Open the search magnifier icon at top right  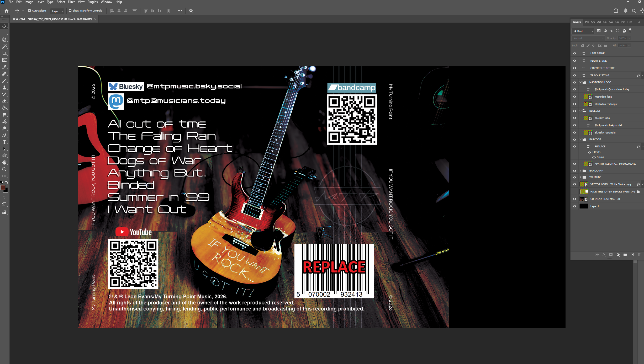coord(634,11)
